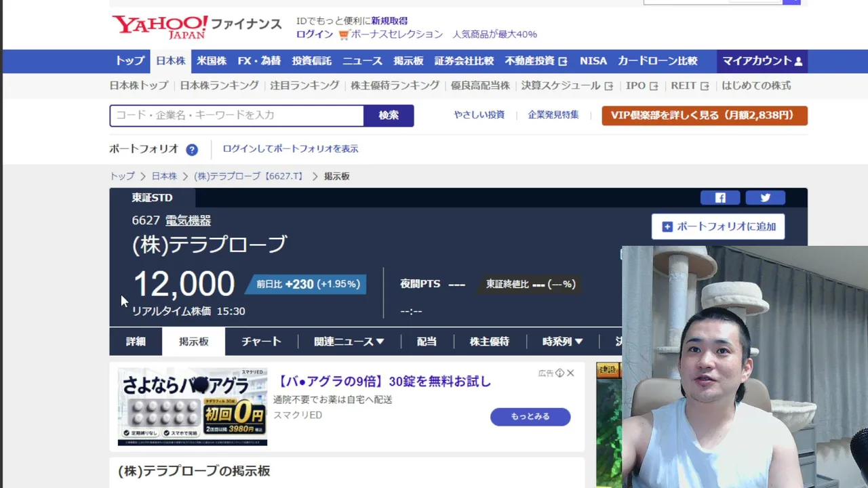Click the もっとみる ad button
Viewport: 868px width, 488px height.
(x=530, y=417)
